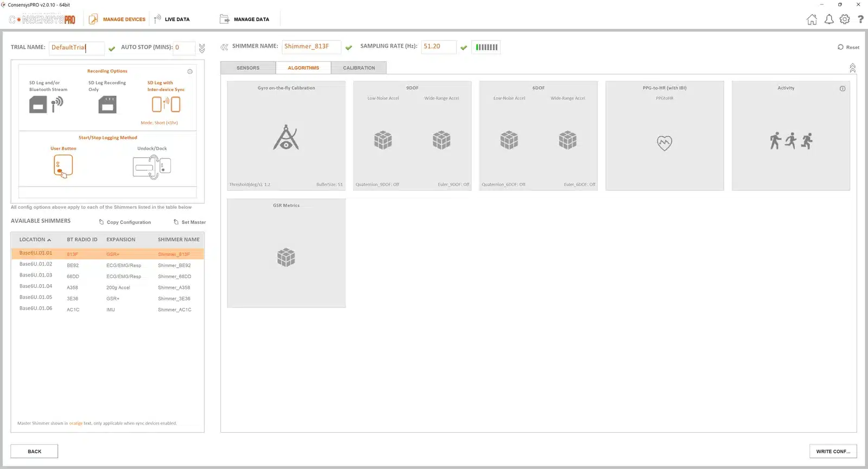Open the Home icon

tap(812, 20)
